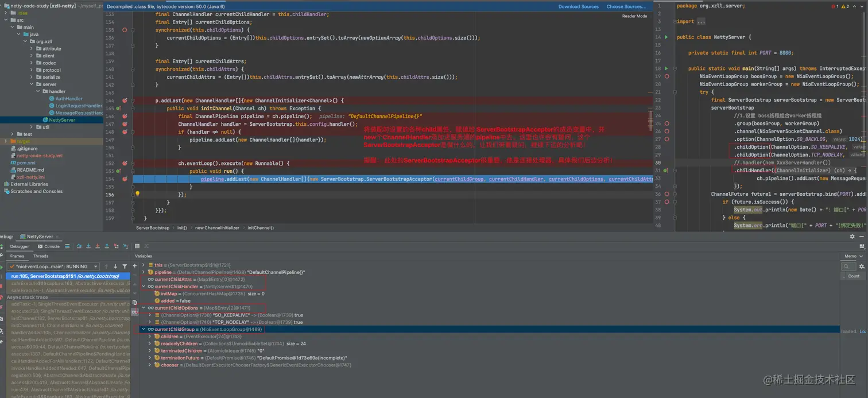The height and width of the screenshot is (398, 868).
Task: Toggle breakpoint at line 25 in NettyServer
Action: (666, 123)
